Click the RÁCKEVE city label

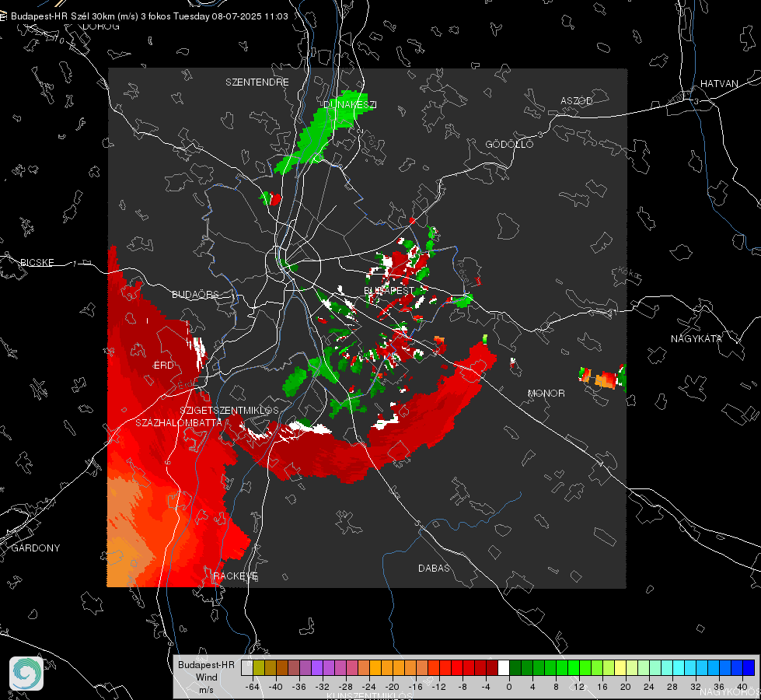pos(236,576)
